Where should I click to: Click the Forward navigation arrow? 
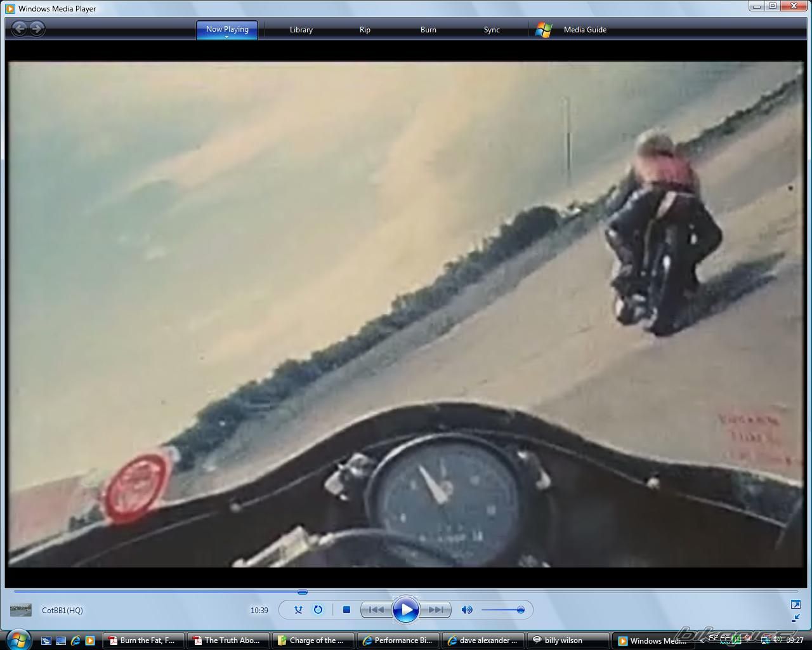tap(37, 29)
